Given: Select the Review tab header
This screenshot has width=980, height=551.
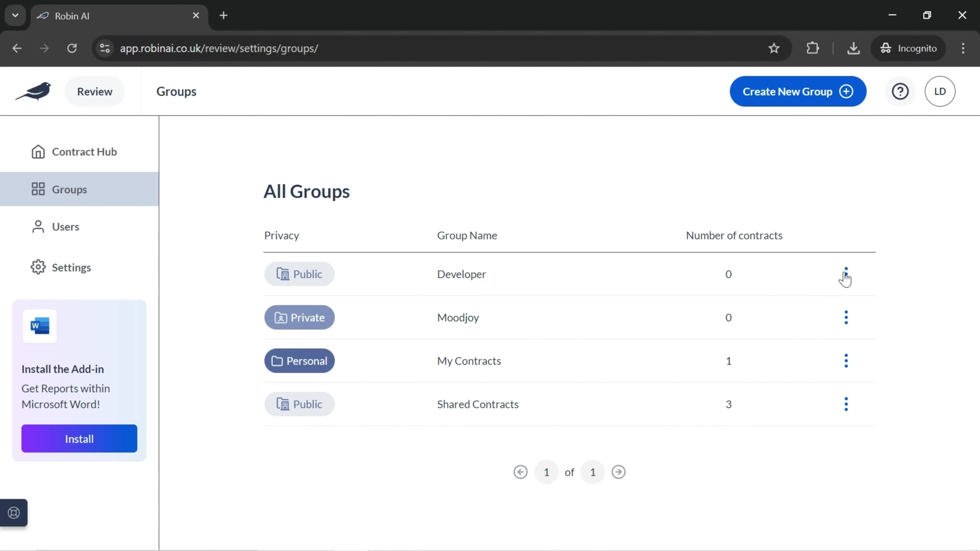Looking at the screenshot, I should click(x=94, y=91).
